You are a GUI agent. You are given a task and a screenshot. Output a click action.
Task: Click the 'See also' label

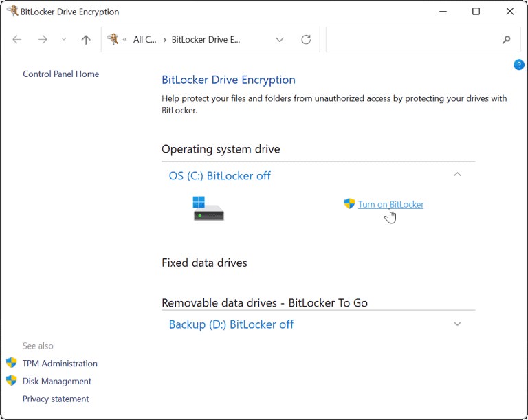(38, 346)
